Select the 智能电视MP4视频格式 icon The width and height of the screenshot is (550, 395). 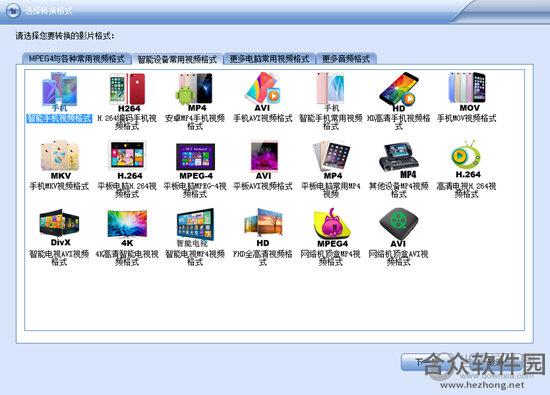(195, 227)
